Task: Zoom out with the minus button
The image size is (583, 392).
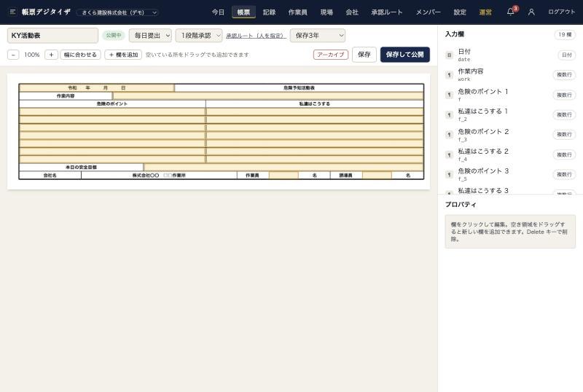Action: pos(13,55)
